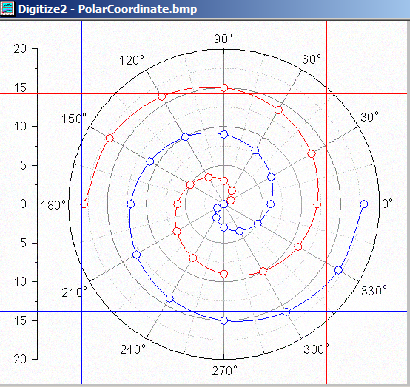Pick the outermost blue data point near 0°
Image resolution: width=410 pixels, height=387 pixels.
pyautogui.click(x=364, y=204)
